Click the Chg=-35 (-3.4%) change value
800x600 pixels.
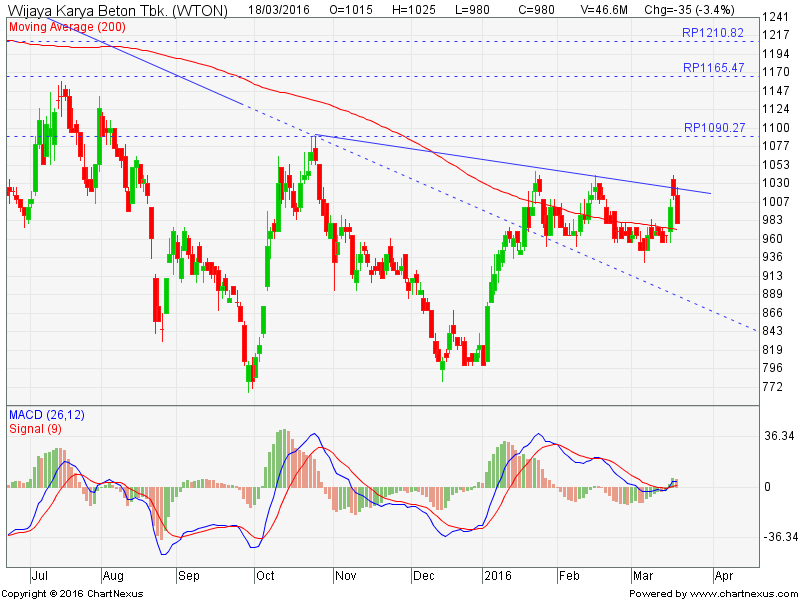pyautogui.click(x=689, y=10)
